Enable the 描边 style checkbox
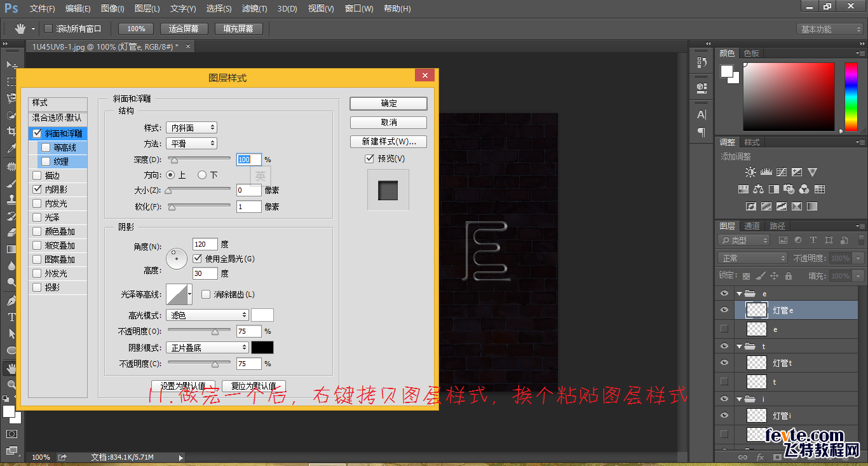This screenshot has height=466, width=868. [x=37, y=175]
